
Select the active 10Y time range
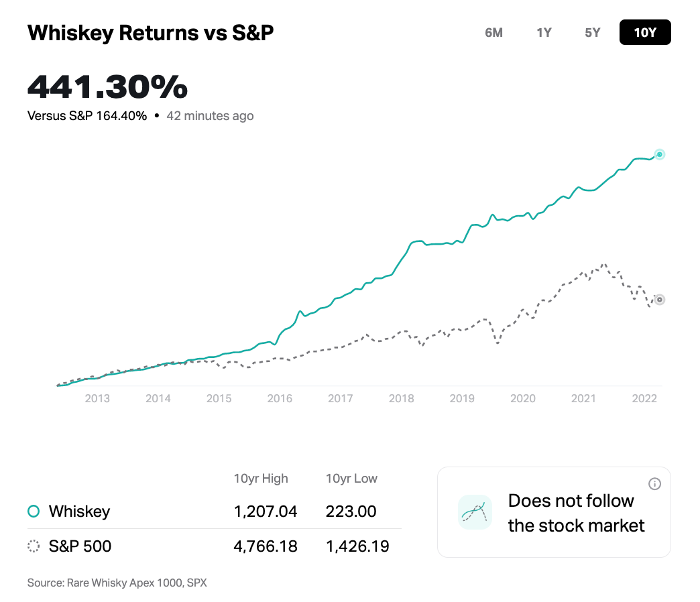coord(645,32)
